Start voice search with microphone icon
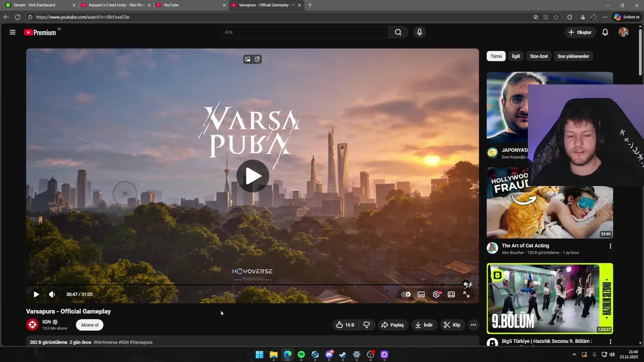Viewport: 644px width, 362px height. (419, 32)
